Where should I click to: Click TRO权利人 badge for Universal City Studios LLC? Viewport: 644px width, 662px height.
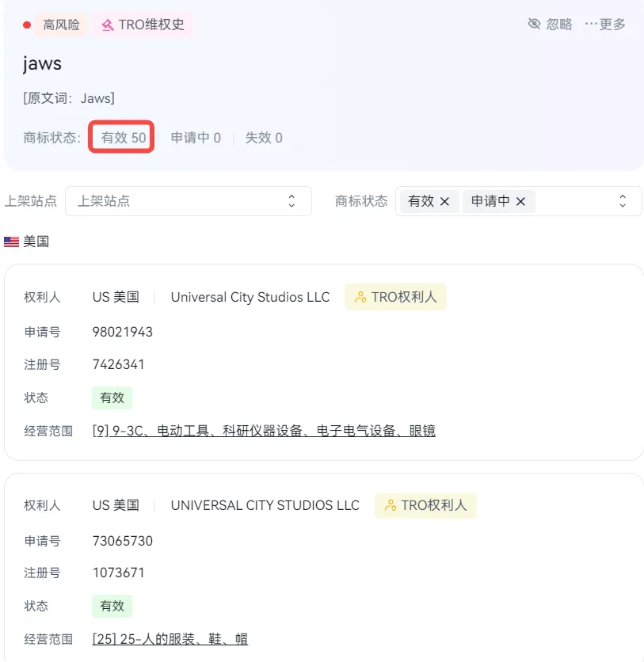click(395, 297)
